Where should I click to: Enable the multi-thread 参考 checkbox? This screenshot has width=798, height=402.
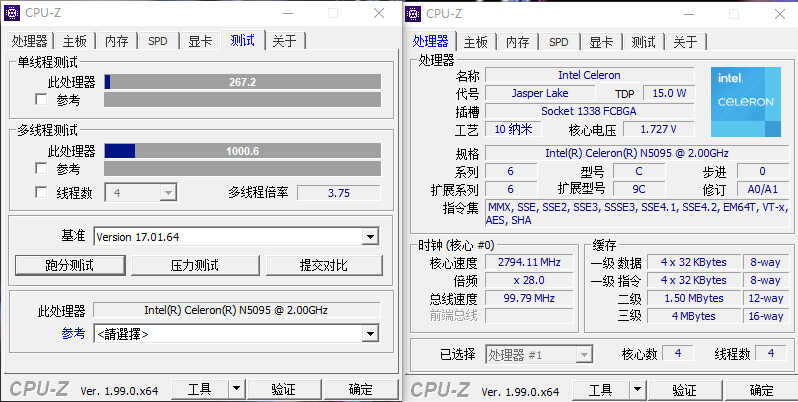pyautogui.click(x=41, y=168)
